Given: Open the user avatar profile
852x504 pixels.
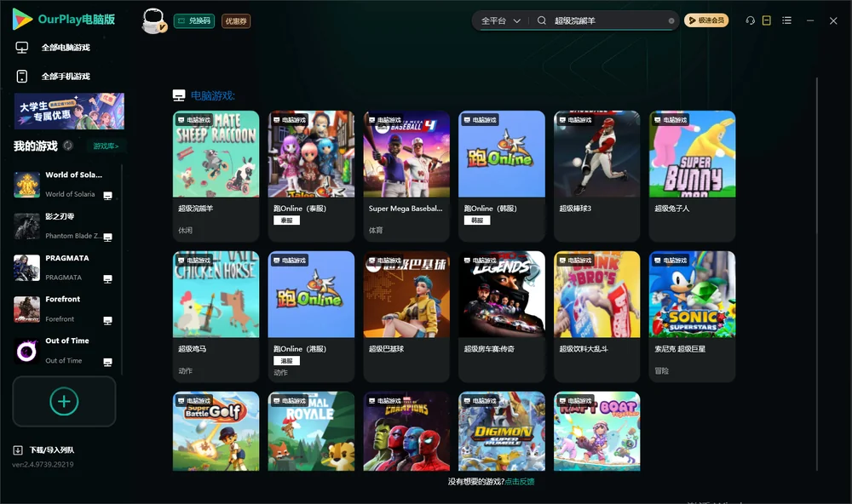Looking at the screenshot, I should coord(153,20).
